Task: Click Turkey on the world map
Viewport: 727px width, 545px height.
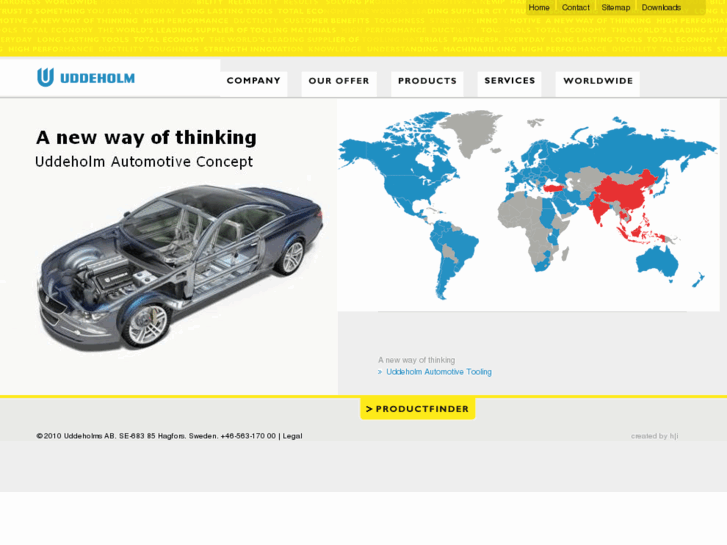Action: click(556, 188)
